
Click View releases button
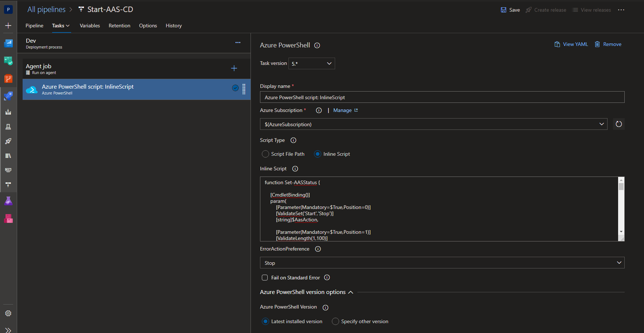click(591, 10)
